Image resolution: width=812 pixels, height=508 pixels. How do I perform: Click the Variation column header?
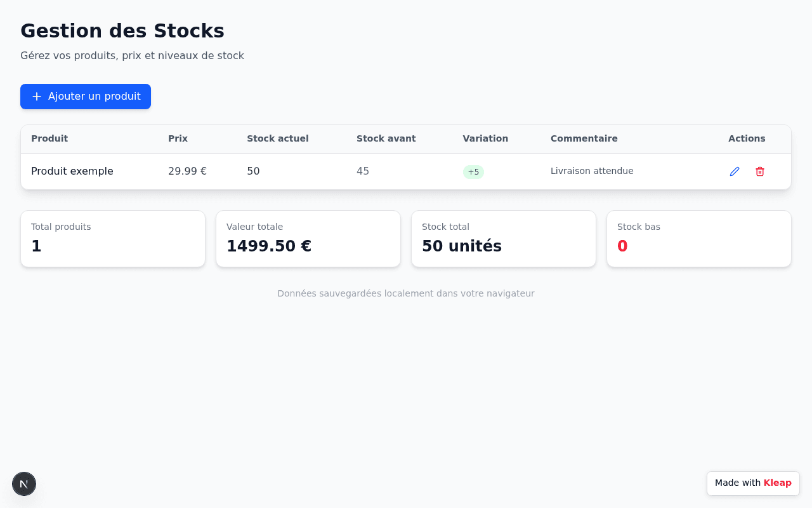click(x=485, y=138)
